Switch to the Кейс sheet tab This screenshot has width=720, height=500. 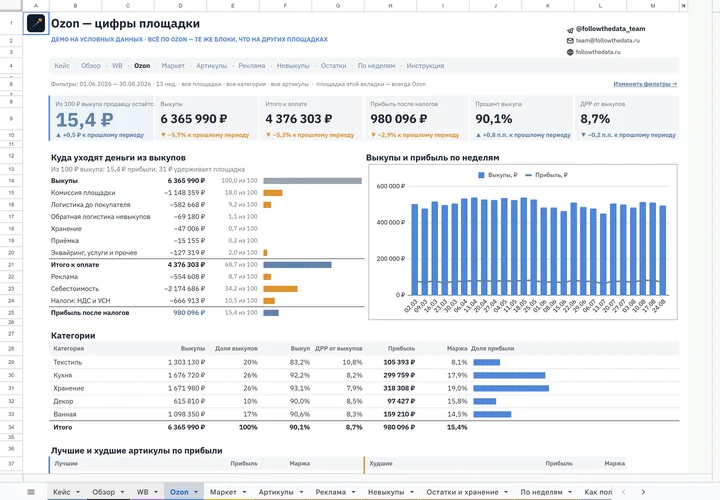pos(62,492)
